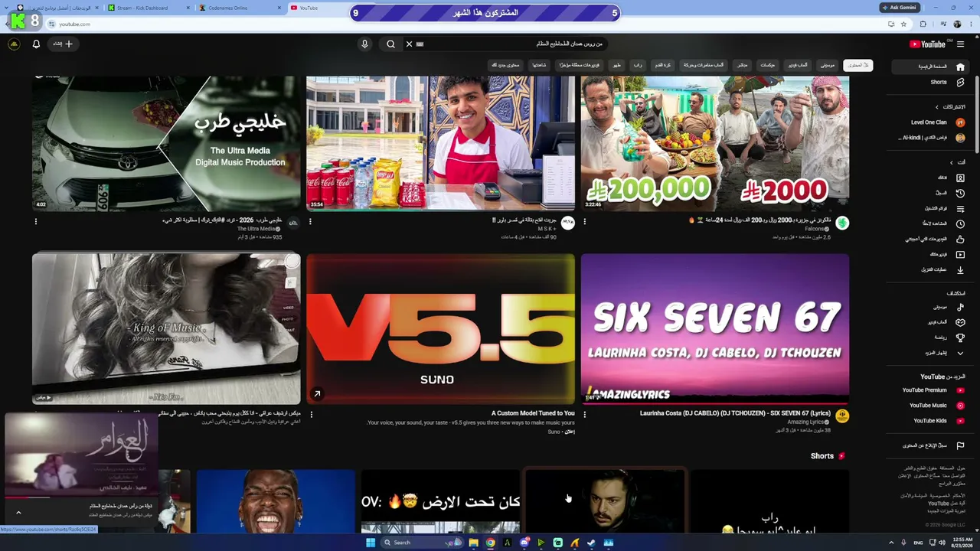This screenshot has height=551, width=980.
Task: Expand the Subscriptions (الاشتراكات) section
Action: tap(949, 107)
